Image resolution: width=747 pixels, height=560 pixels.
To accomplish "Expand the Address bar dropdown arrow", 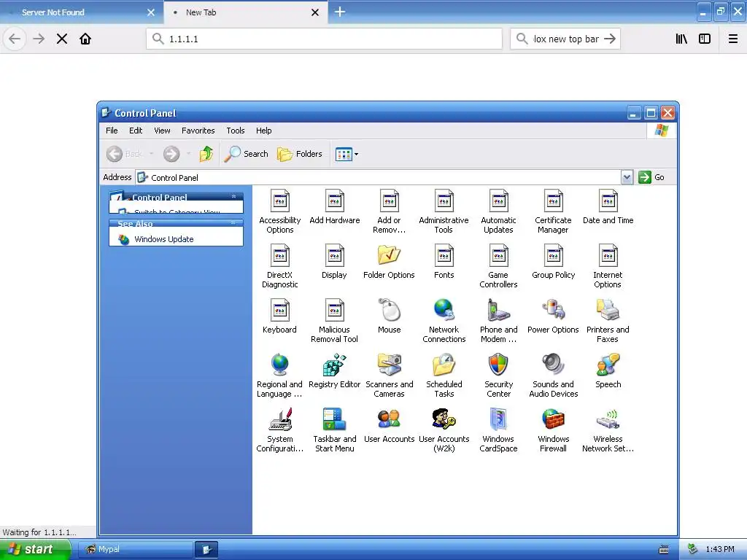I will pyautogui.click(x=627, y=177).
